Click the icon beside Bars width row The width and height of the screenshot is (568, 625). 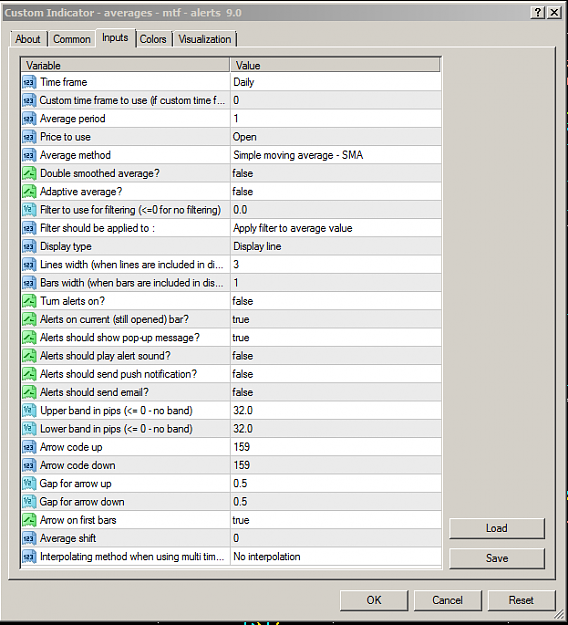coord(29,283)
